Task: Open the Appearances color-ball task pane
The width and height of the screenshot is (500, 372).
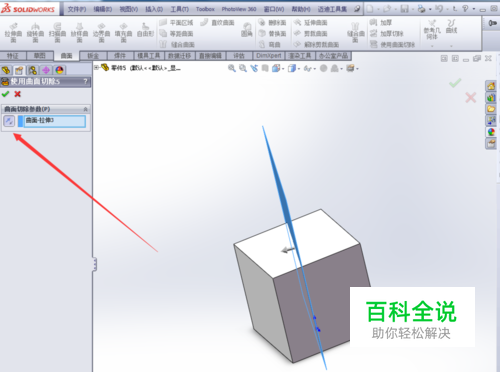Action: pyautogui.click(x=491, y=132)
